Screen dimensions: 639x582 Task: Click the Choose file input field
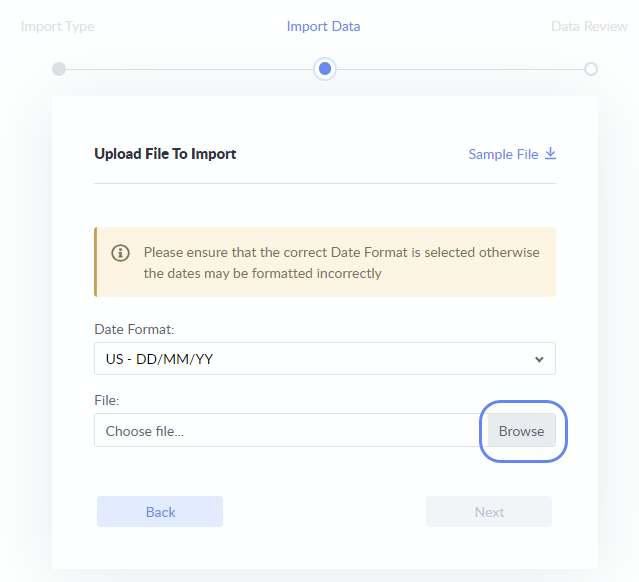290,431
